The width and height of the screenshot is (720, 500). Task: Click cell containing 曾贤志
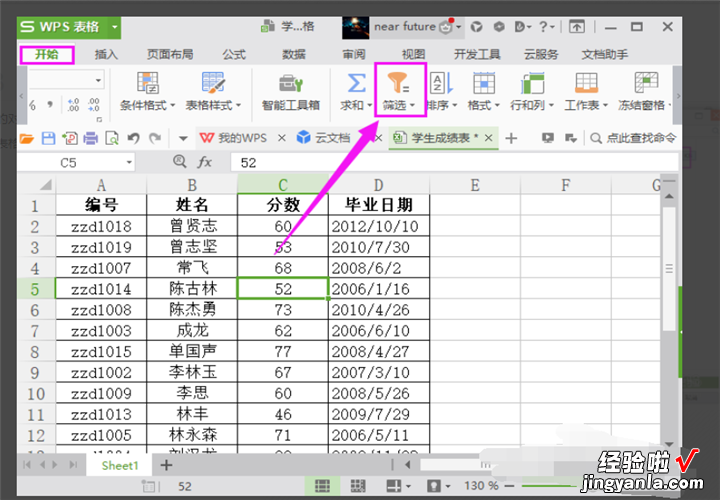coord(192,226)
